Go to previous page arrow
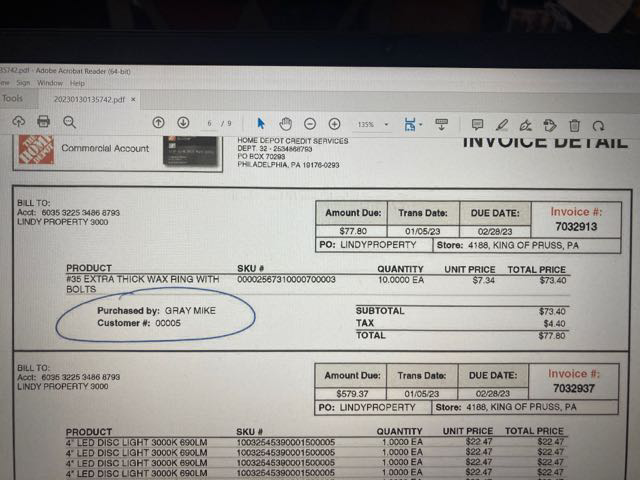The width and height of the screenshot is (640, 480). click(158, 123)
